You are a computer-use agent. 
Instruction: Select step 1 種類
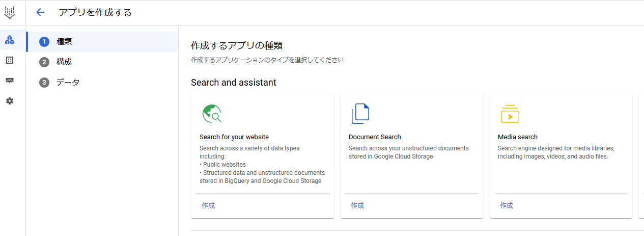click(102, 42)
